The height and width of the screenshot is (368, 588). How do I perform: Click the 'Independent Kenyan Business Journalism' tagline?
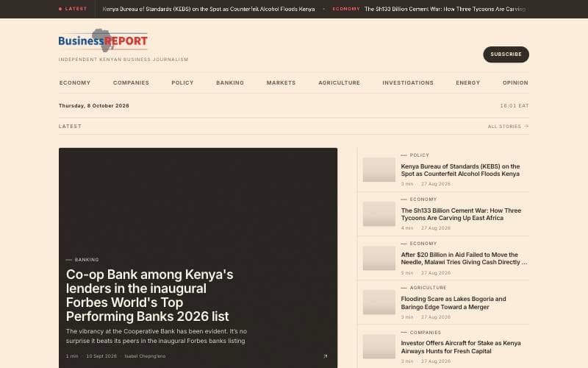[x=123, y=60]
